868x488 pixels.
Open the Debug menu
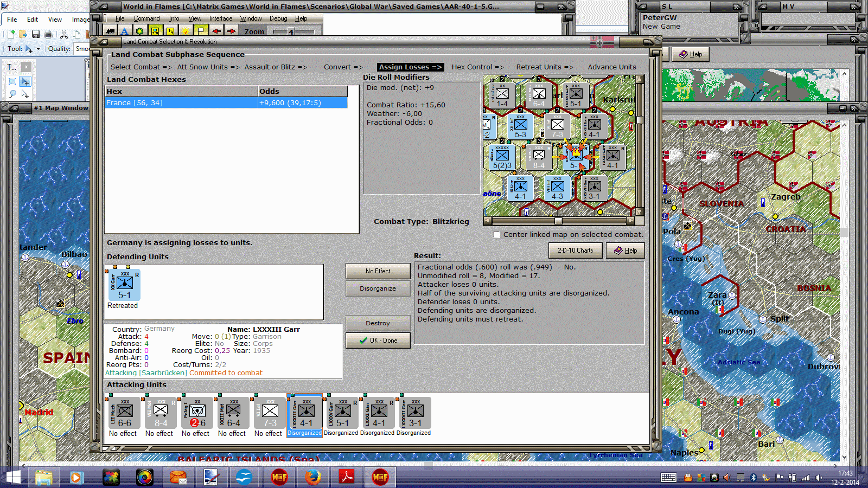(x=278, y=18)
